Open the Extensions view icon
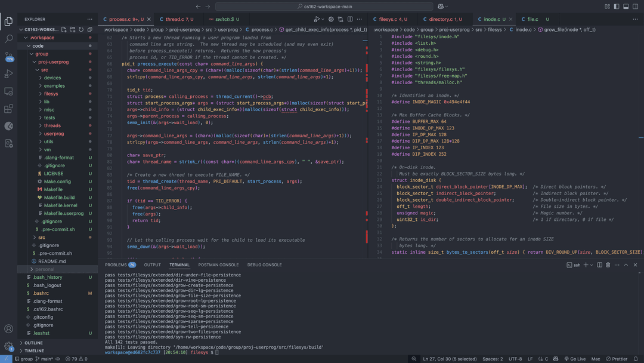Image resolution: width=644 pixels, height=363 pixels. click(8, 109)
